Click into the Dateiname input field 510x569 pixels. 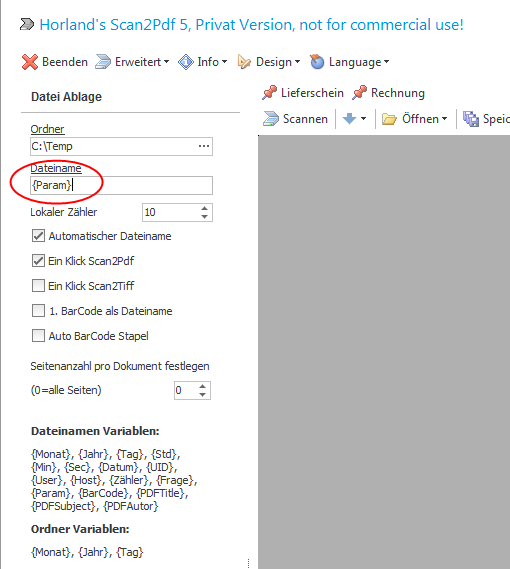[x=121, y=185]
